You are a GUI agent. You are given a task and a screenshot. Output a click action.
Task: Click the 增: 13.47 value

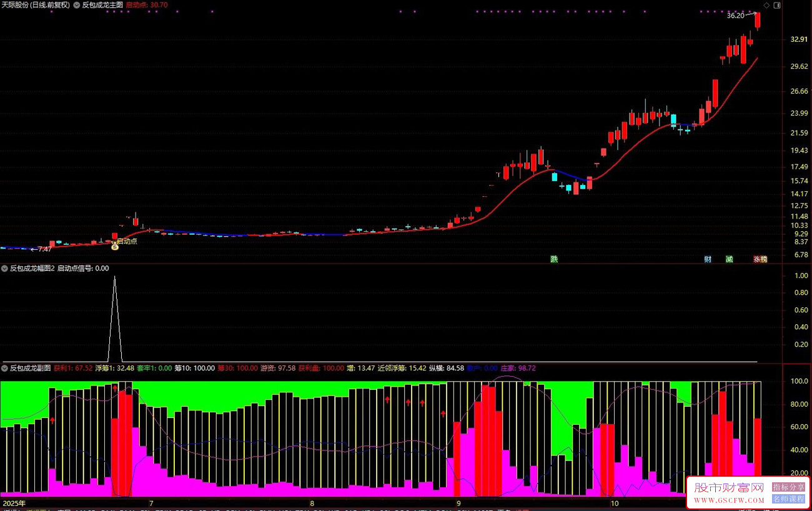[x=361, y=369]
